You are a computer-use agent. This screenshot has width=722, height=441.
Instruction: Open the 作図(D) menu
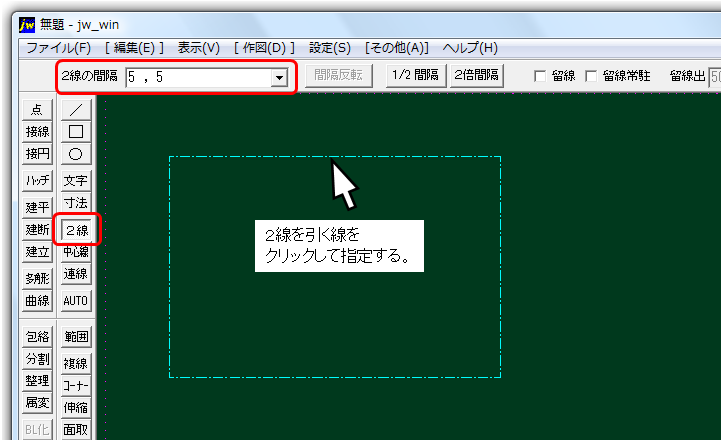click(266, 47)
